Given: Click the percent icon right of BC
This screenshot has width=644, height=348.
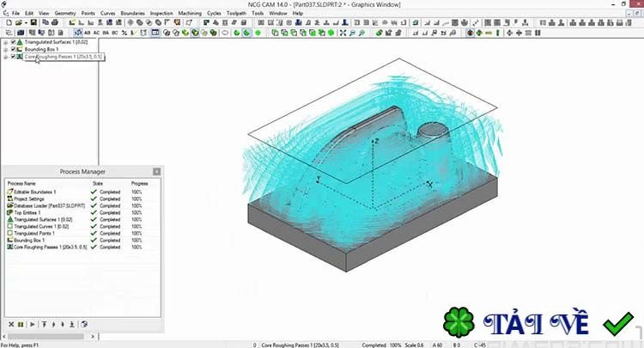Looking at the screenshot, I should pos(125,33).
